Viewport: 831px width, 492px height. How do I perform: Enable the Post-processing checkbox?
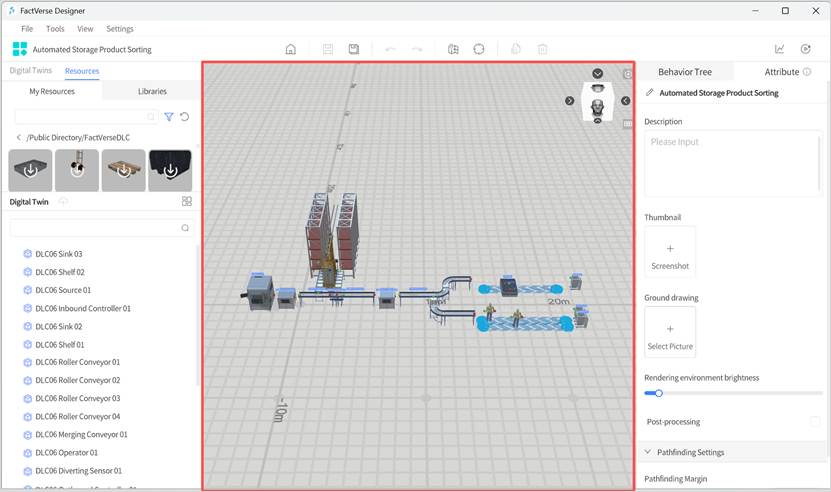tap(815, 422)
